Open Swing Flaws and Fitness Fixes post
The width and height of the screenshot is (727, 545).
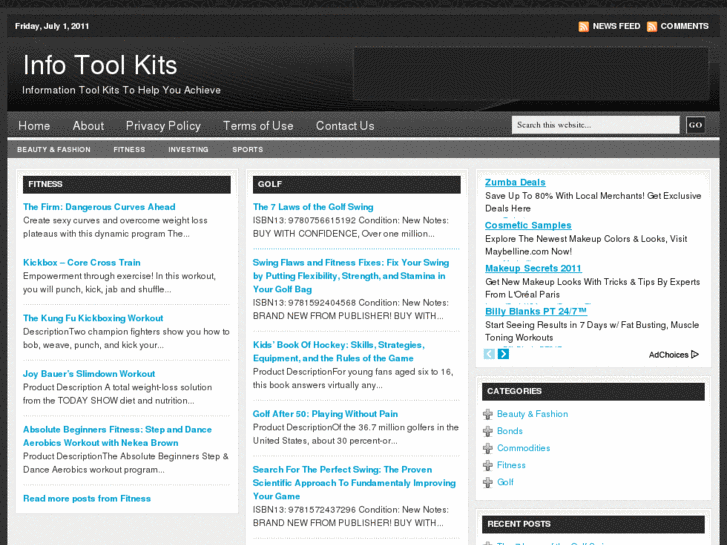[x=351, y=276]
